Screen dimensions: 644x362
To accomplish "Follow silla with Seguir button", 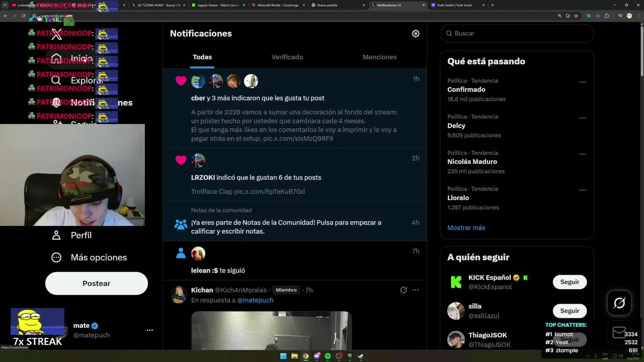I will (x=570, y=311).
